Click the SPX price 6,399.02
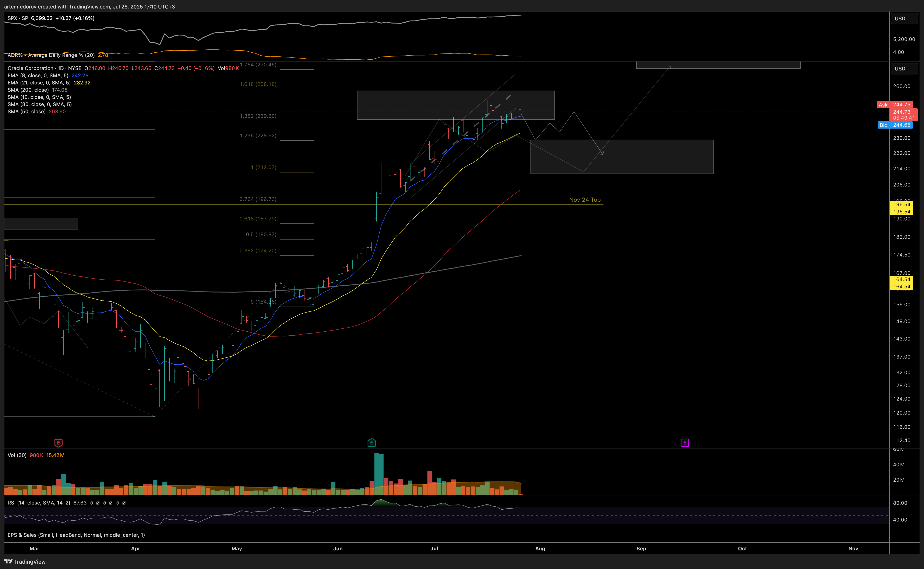Image resolution: width=924 pixels, height=569 pixels. (42, 18)
